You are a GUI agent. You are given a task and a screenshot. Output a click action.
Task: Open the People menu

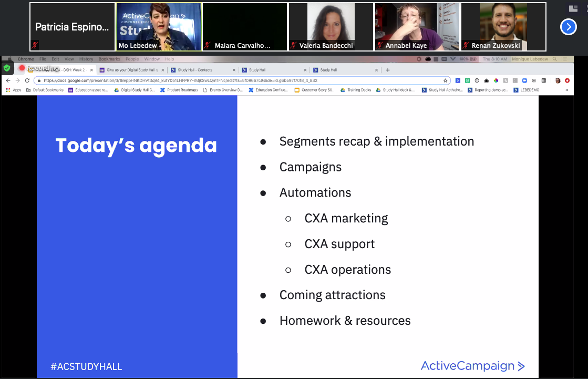(132, 59)
